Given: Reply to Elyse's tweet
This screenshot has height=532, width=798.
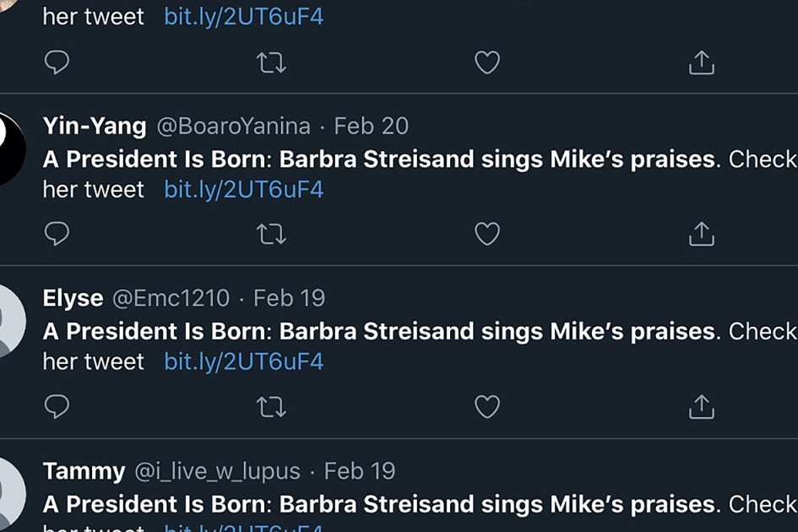Looking at the screenshot, I should click(x=57, y=406).
